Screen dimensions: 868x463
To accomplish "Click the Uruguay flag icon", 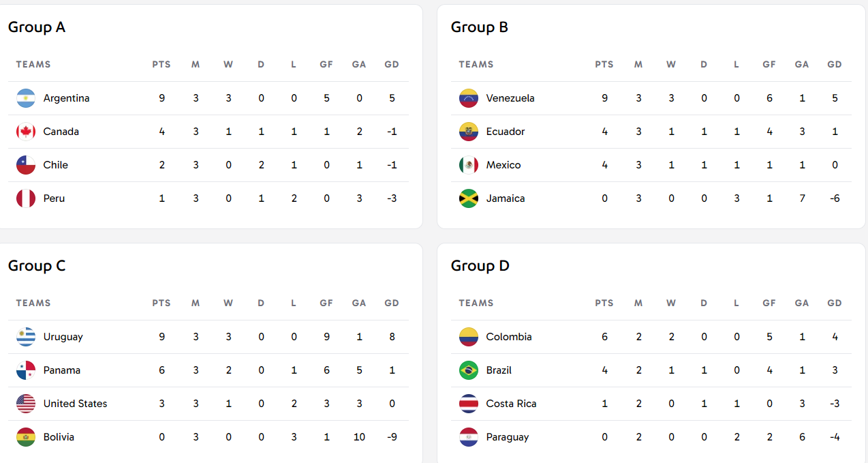I will point(26,337).
